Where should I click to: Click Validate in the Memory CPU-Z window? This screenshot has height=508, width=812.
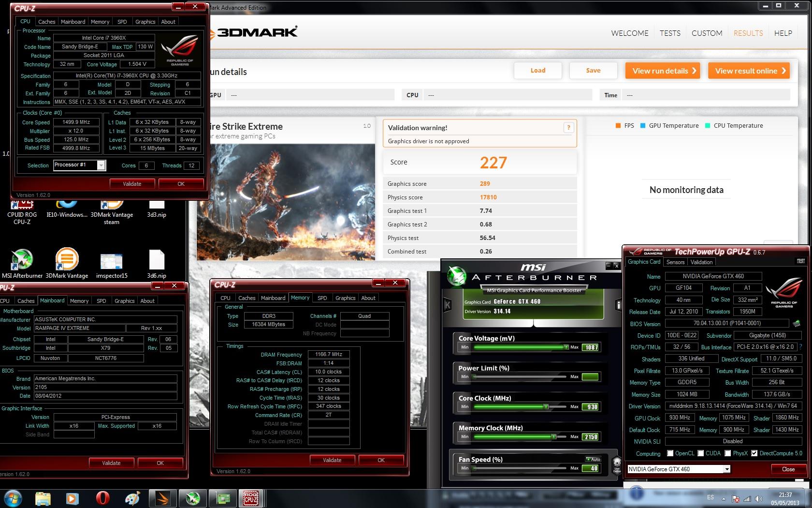332,460
